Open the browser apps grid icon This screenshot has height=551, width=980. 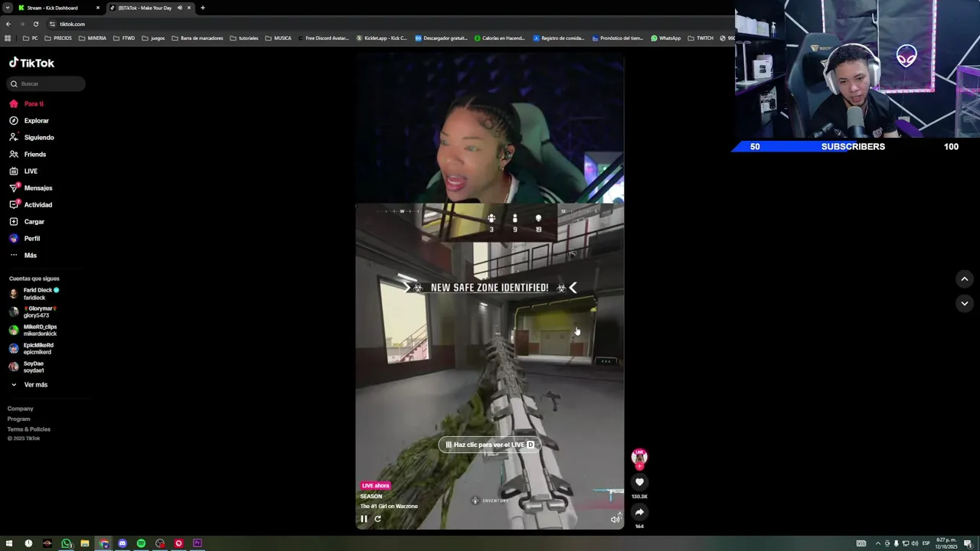[8, 37]
